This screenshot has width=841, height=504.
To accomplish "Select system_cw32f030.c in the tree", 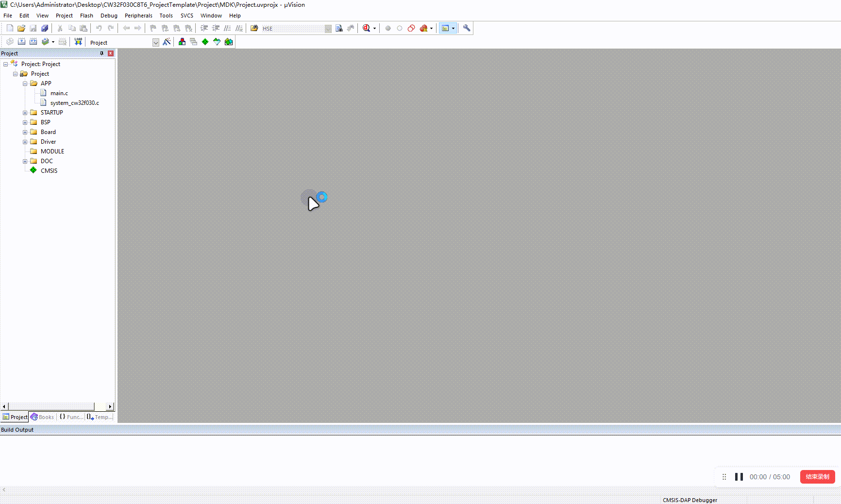I will 74,103.
